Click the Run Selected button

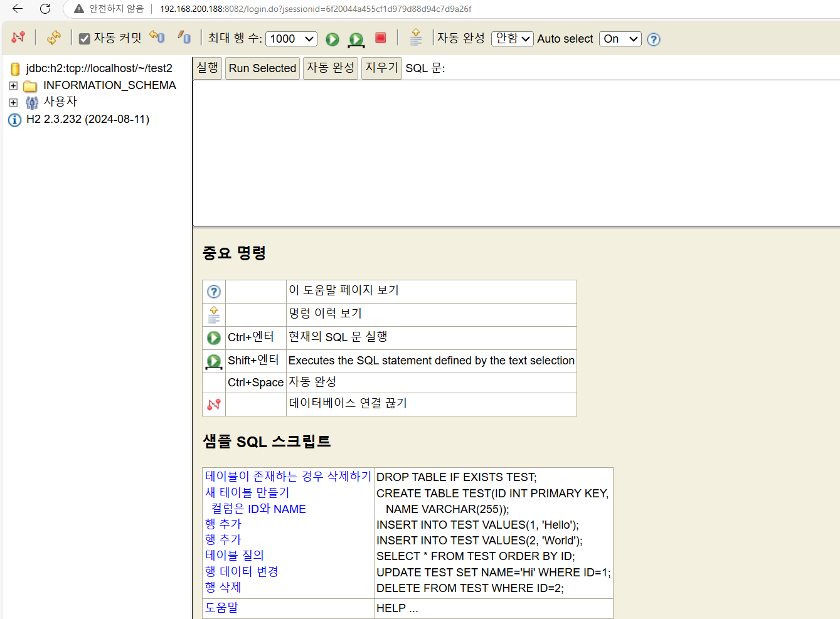coord(262,68)
